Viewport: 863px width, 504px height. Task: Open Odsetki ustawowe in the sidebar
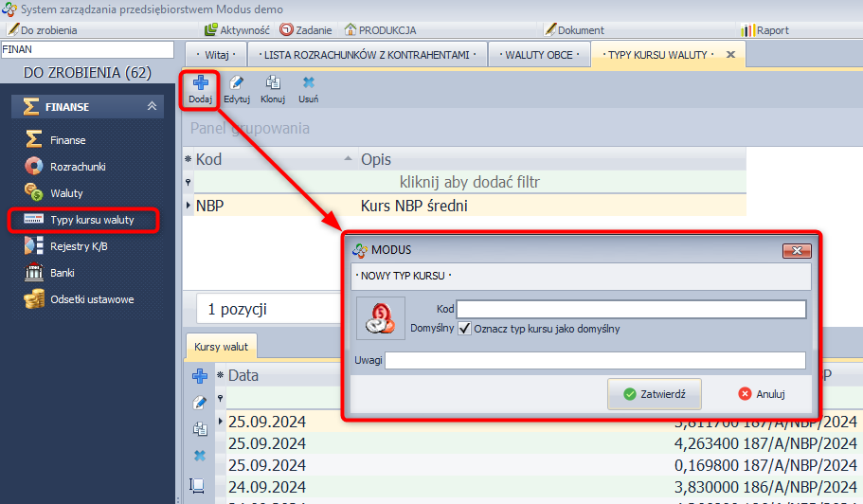click(x=92, y=299)
